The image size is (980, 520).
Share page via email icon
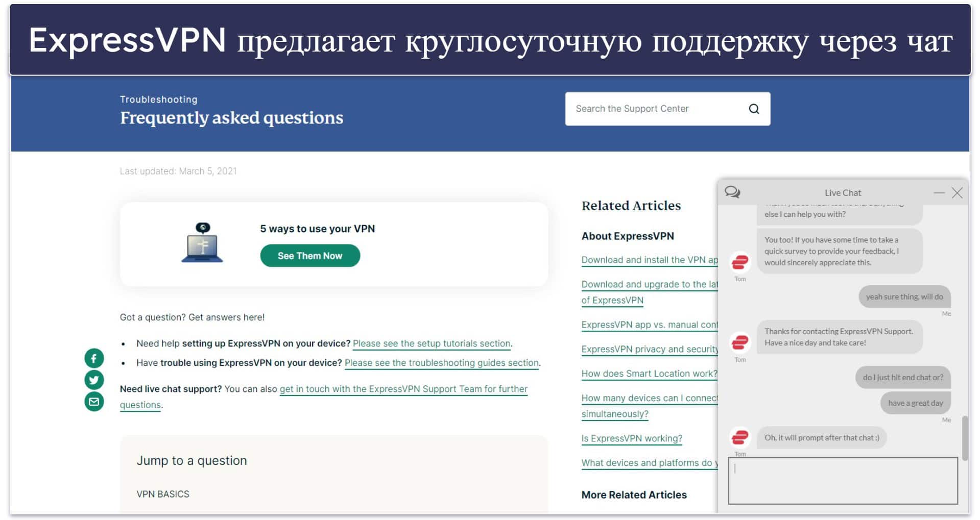pyautogui.click(x=94, y=402)
